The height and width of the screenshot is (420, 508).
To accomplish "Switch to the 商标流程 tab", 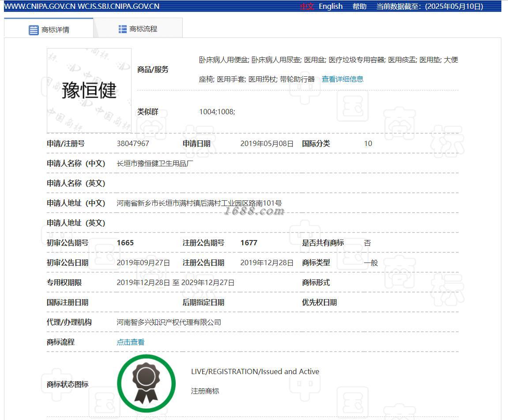I will (x=138, y=29).
